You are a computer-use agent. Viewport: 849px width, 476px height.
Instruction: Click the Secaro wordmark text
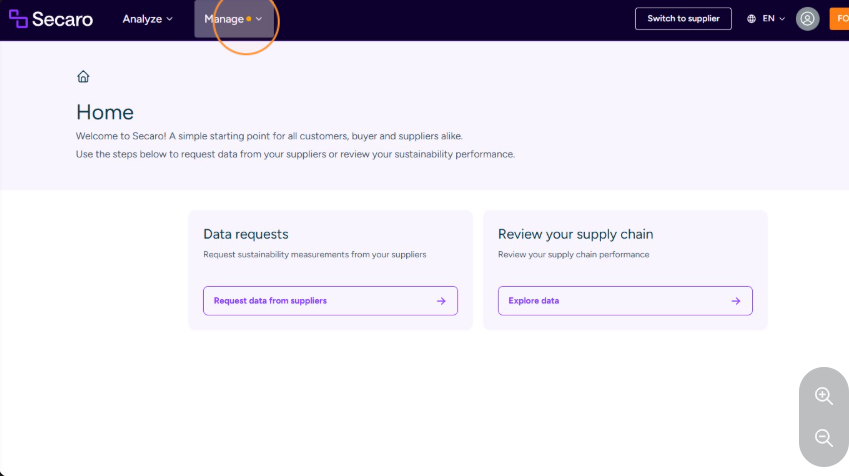62,19
